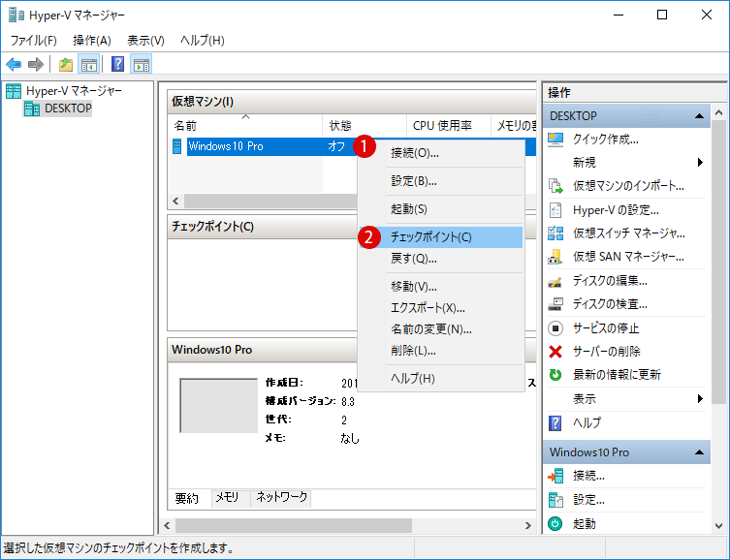730x560 pixels.
Task: Expand the 新規 submenu arrow
Action: coord(700,163)
